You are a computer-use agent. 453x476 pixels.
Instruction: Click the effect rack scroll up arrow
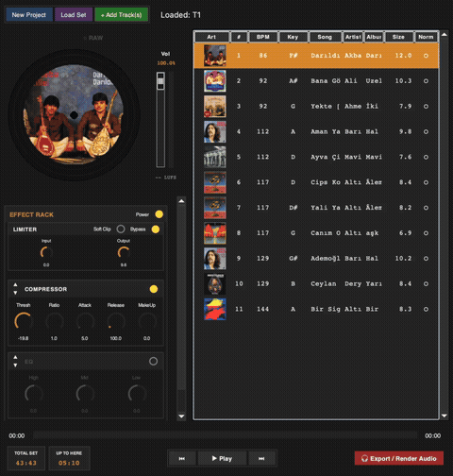[x=181, y=201]
